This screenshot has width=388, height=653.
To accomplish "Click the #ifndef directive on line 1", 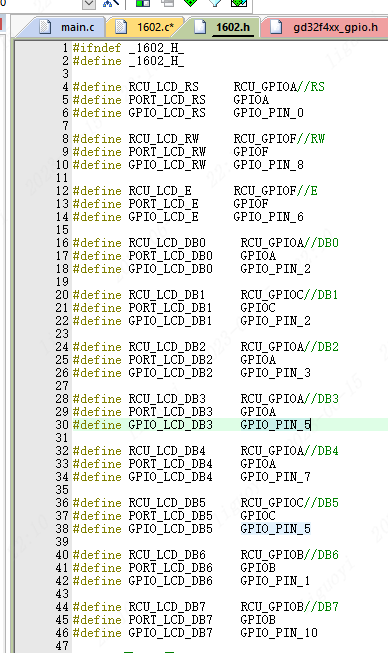I will pyautogui.click(x=97, y=48).
